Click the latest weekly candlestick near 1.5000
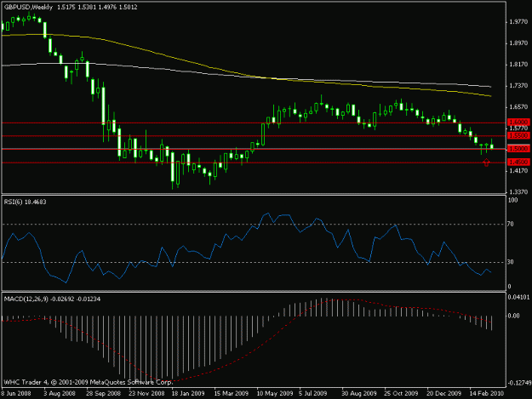This screenshot has height=399, width=532. [492, 145]
